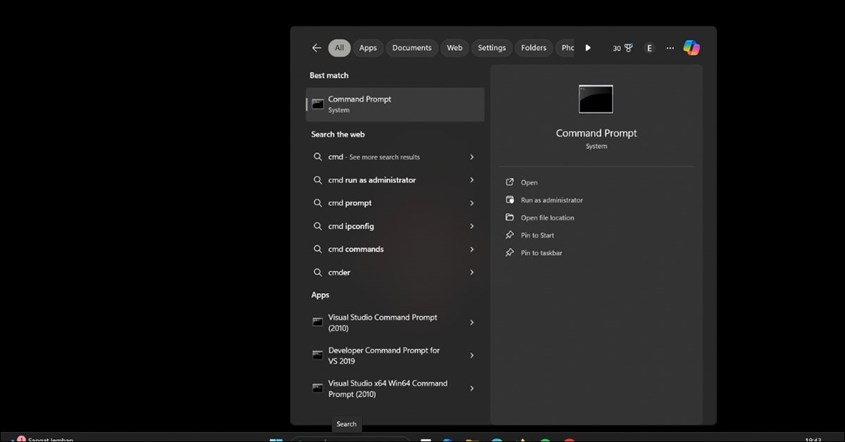Viewport: 845px width, 442px height.
Task: Choose Pin to taskbar
Action: tap(541, 253)
